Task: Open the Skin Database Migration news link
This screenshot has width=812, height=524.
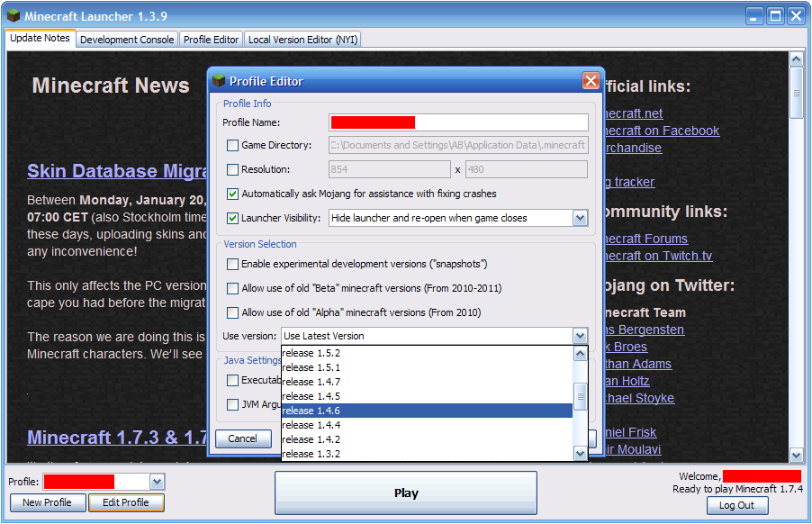Action: [118, 171]
